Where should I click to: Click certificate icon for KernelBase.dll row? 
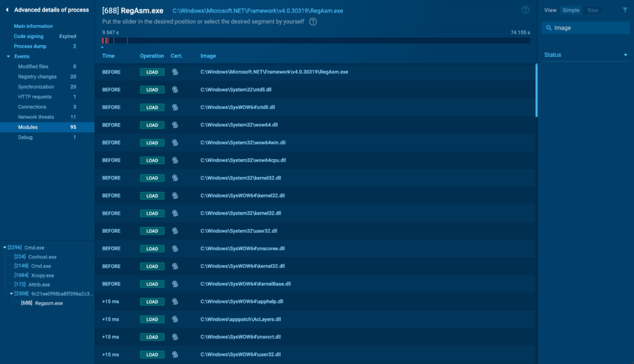175,284
